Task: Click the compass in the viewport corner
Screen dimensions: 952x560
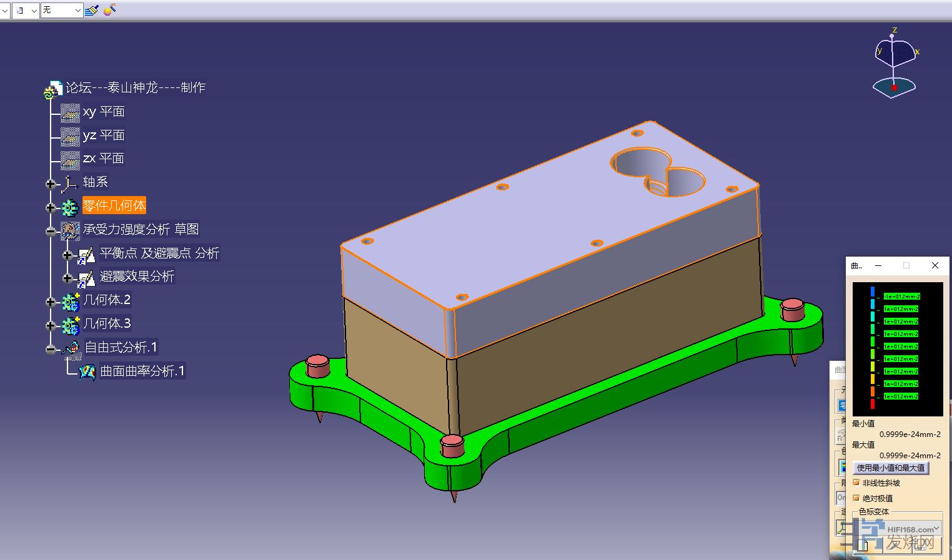Action: (895, 64)
